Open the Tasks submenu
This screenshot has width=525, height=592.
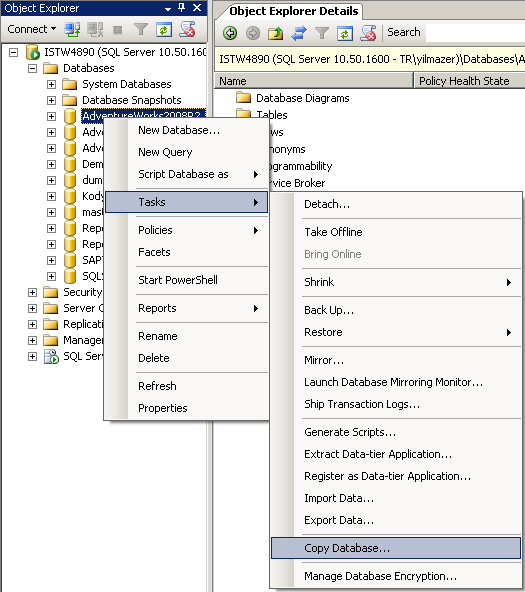tap(186, 202)
